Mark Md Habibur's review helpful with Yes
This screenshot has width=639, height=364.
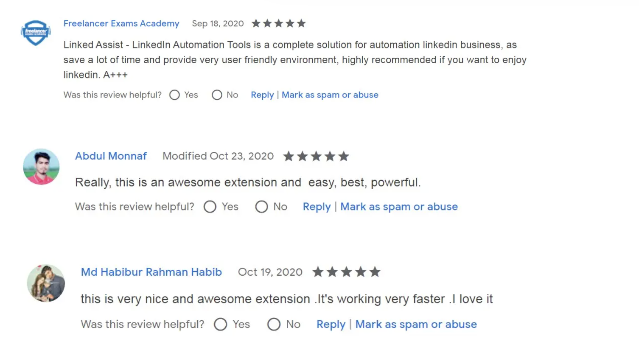(x=220, y=325)
